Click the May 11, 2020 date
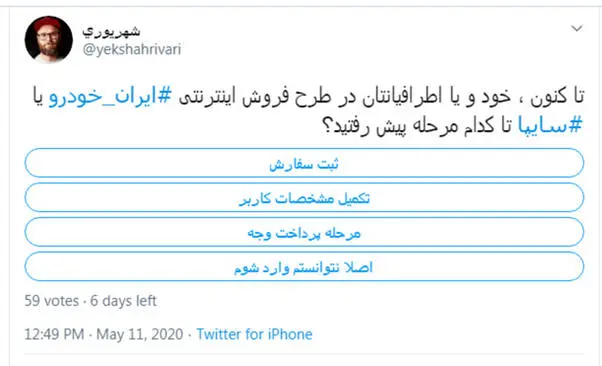602x366 pixels. [140, 334]
